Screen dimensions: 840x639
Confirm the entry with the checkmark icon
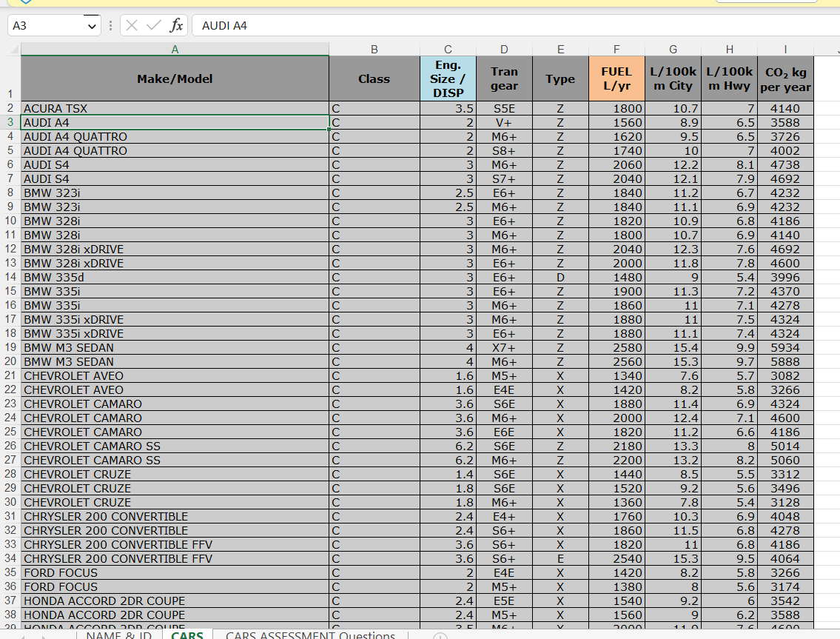[154, 25]
